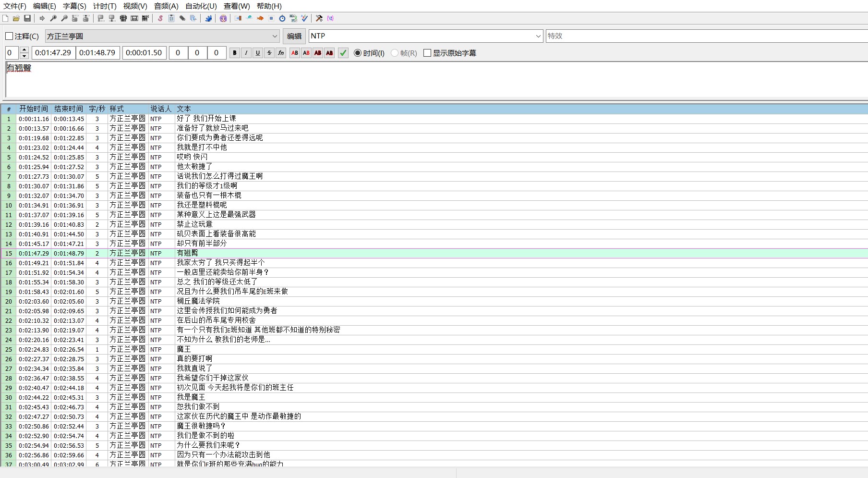
Task: Click the Zoom out magnifier icon
Action: click(64, 18)
